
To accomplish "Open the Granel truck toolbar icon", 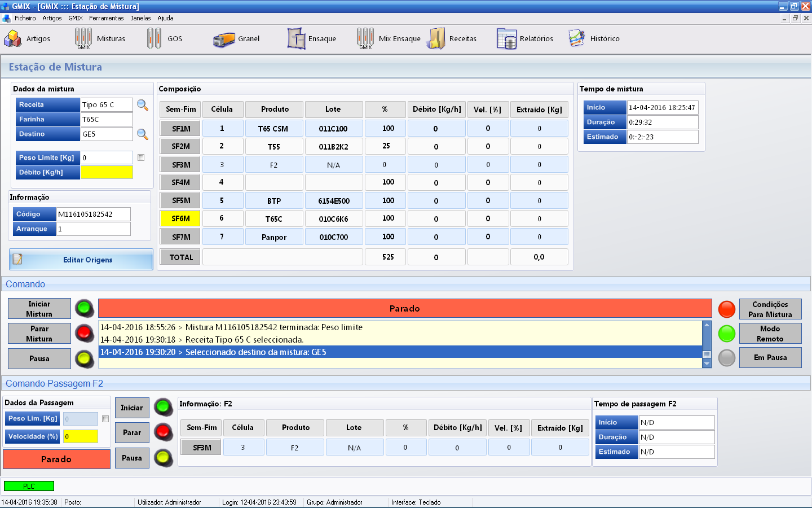I will pyautogui.click(x=237, y=38).
